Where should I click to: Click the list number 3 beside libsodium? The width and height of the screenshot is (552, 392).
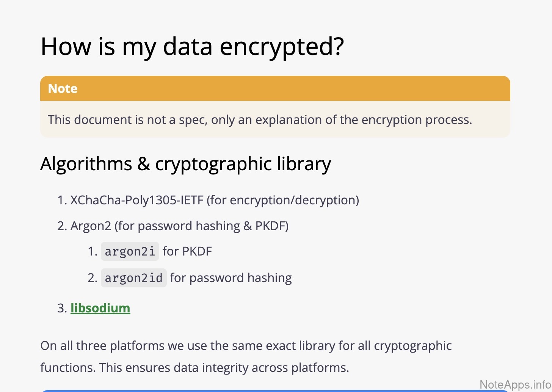pos(61,308)
